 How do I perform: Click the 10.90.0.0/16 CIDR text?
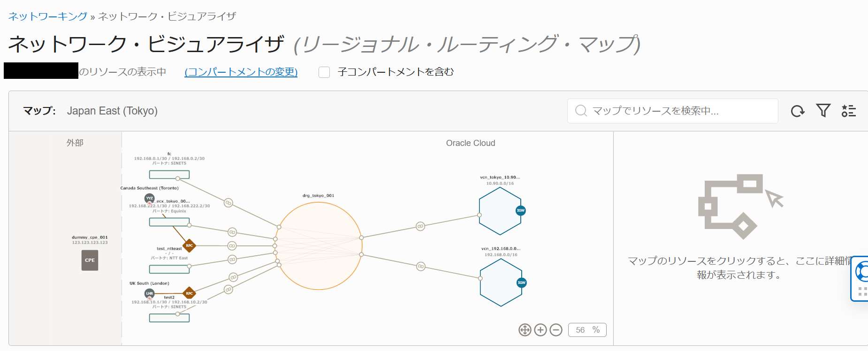pyautogui.click(x=500, y=183)
